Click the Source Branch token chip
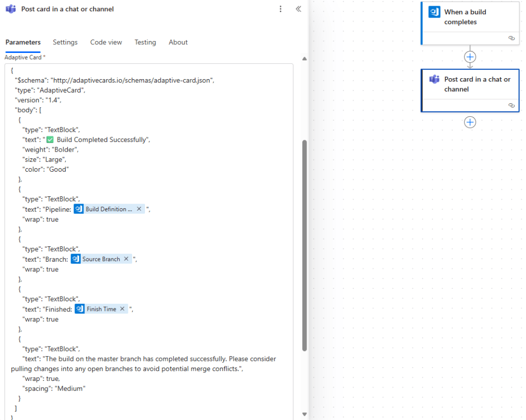 coord(101,259)
